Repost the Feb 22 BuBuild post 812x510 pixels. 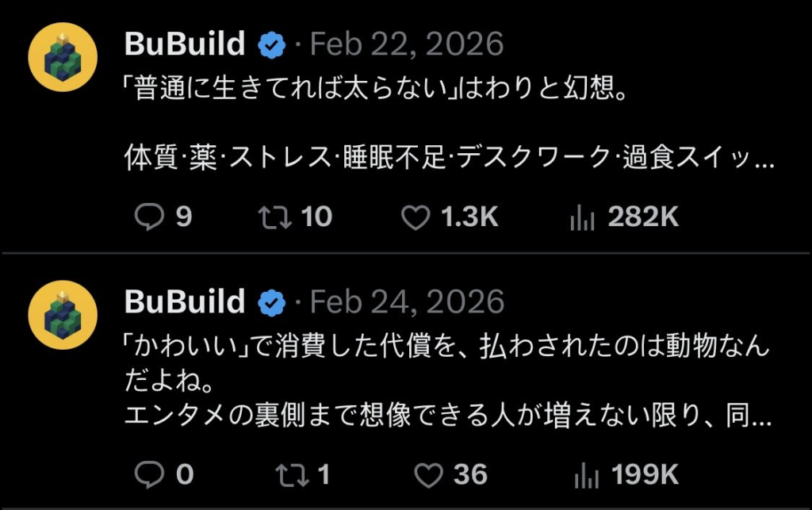tap(274, 217)
